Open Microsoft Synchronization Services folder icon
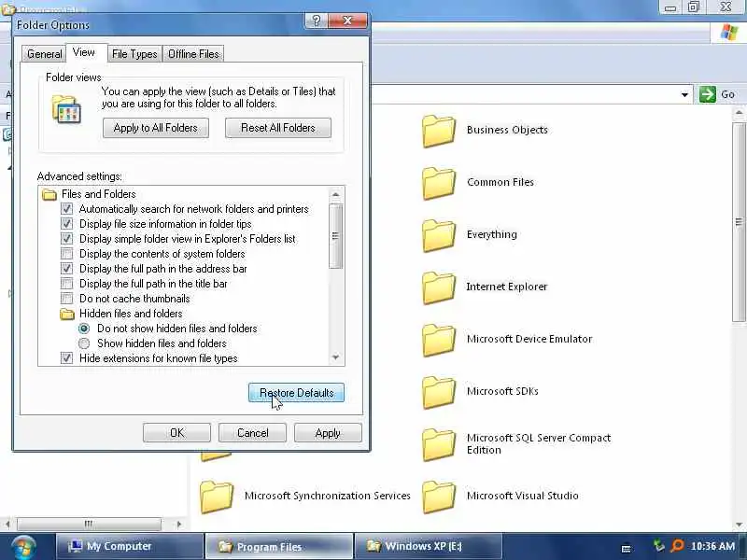747x560 pixels. point(217,497)
